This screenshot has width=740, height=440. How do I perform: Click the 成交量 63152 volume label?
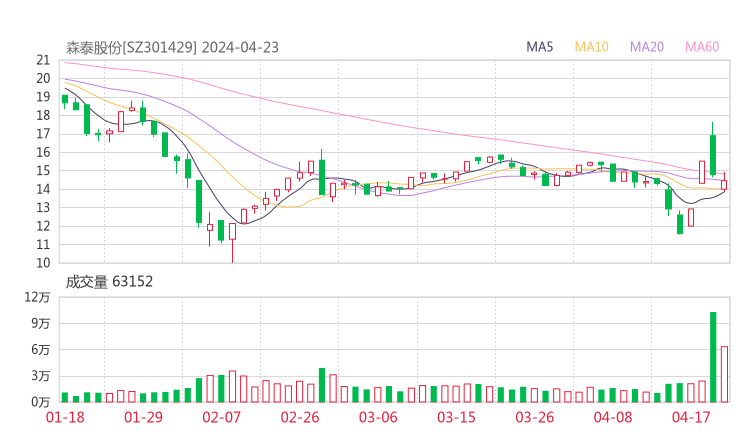pyautogui.click(x=109, y=282)
